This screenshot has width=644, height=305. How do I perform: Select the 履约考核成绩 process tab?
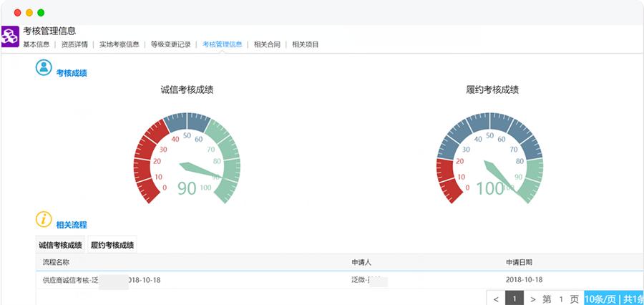(112, 245)
